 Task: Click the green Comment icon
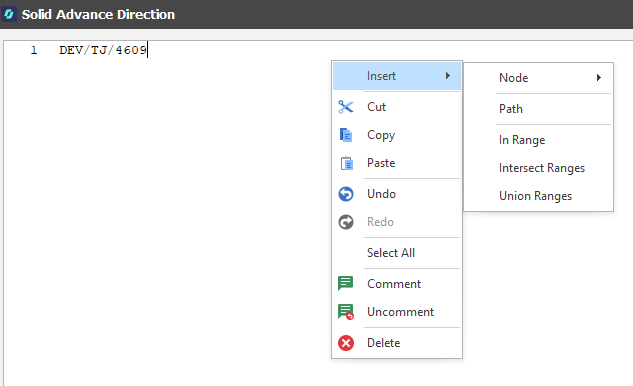[x=346, y=283]
